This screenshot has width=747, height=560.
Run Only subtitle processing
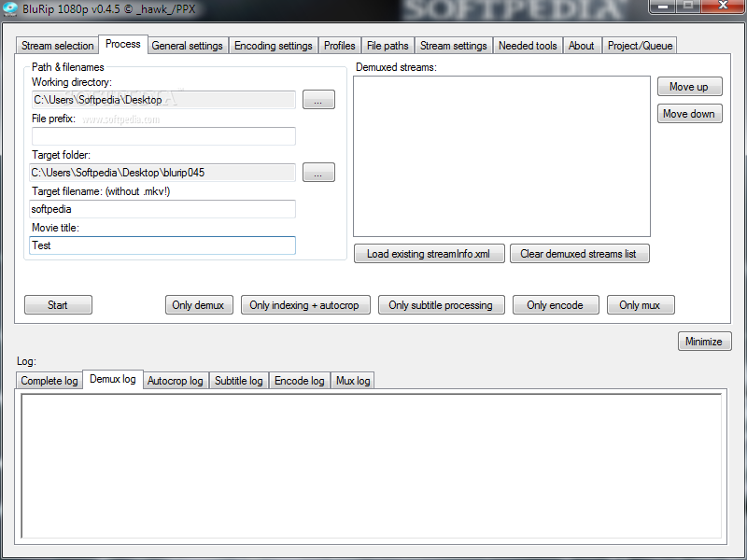(441, 305)
